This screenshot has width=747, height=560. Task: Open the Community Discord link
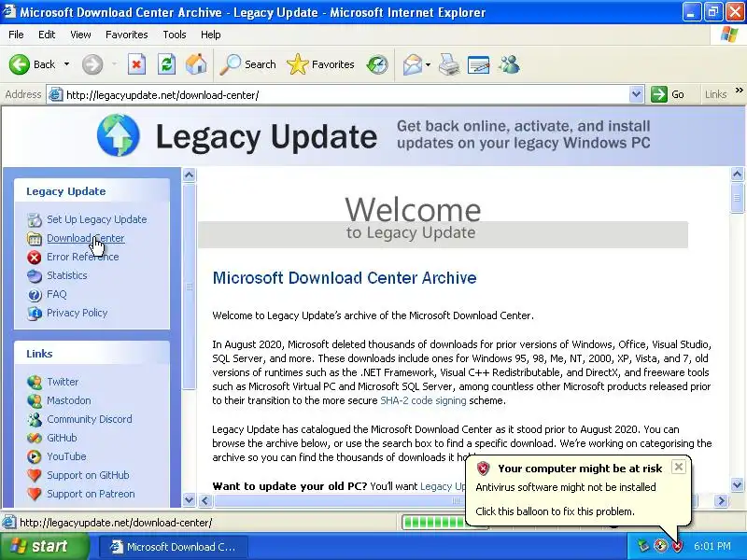90,419
